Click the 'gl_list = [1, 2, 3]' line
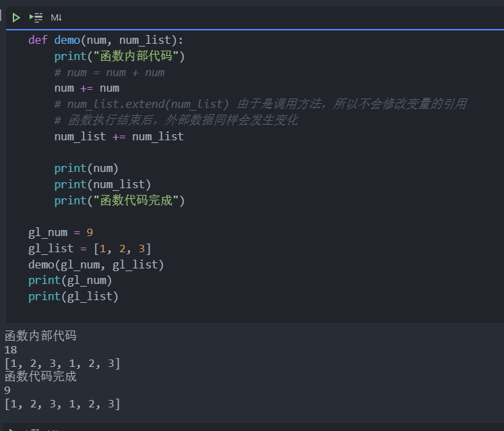Image resolution: width=504 pixels, height=431 pixels. 90,249
